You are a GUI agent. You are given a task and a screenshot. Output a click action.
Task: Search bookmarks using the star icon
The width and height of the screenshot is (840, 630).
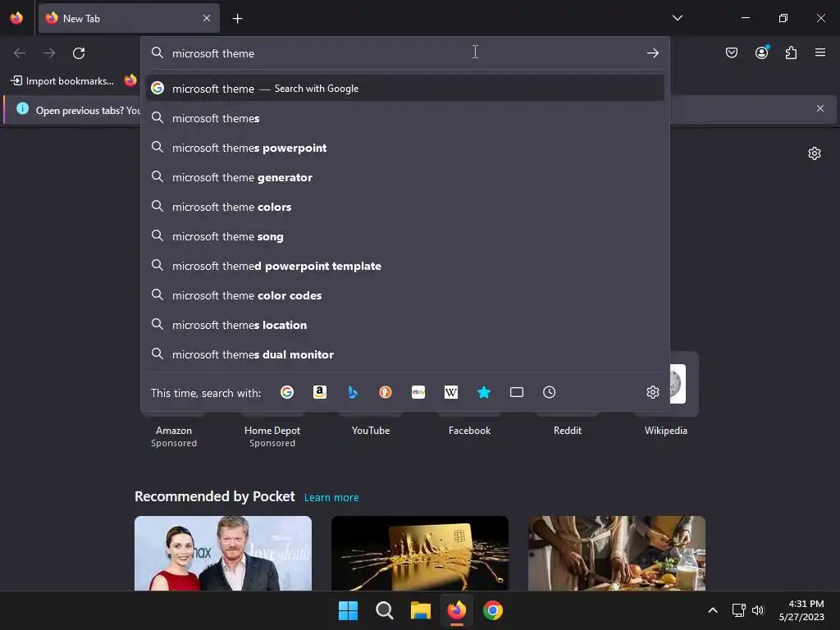click(x=484, y=392)
